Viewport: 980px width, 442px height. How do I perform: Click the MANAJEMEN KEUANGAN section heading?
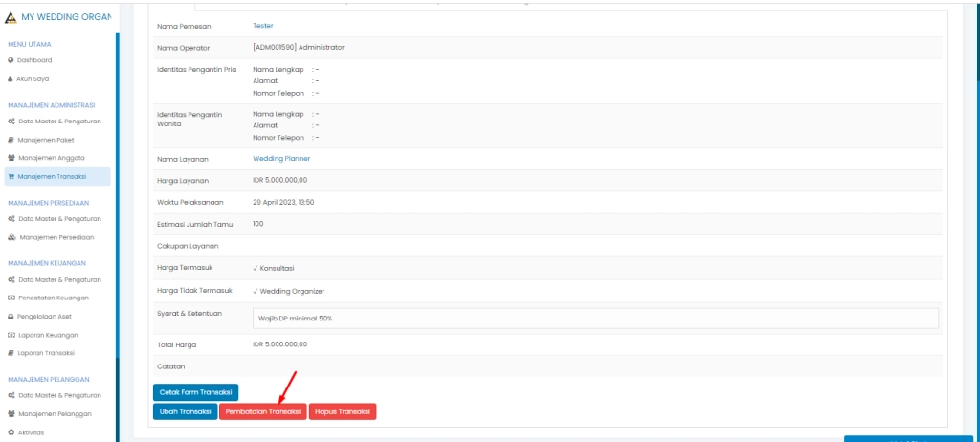(x=47, y=263)
